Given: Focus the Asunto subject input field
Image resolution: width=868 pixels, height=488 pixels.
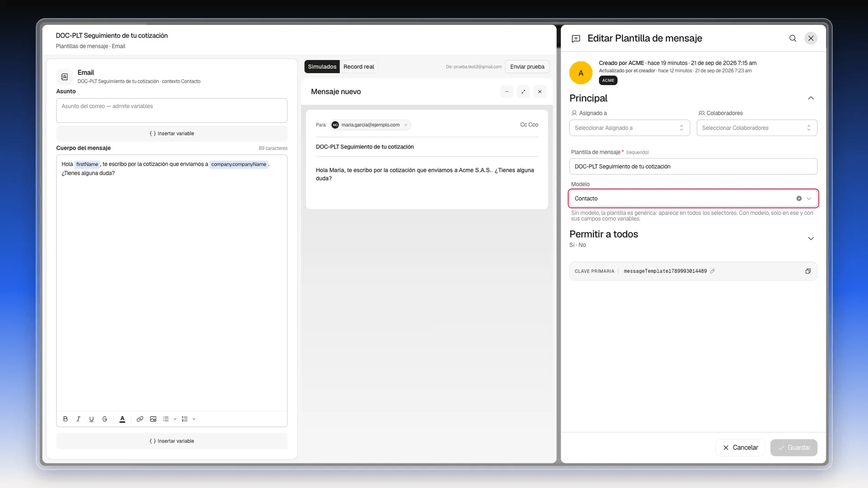Looking at the screenshot, I should 172,110.
